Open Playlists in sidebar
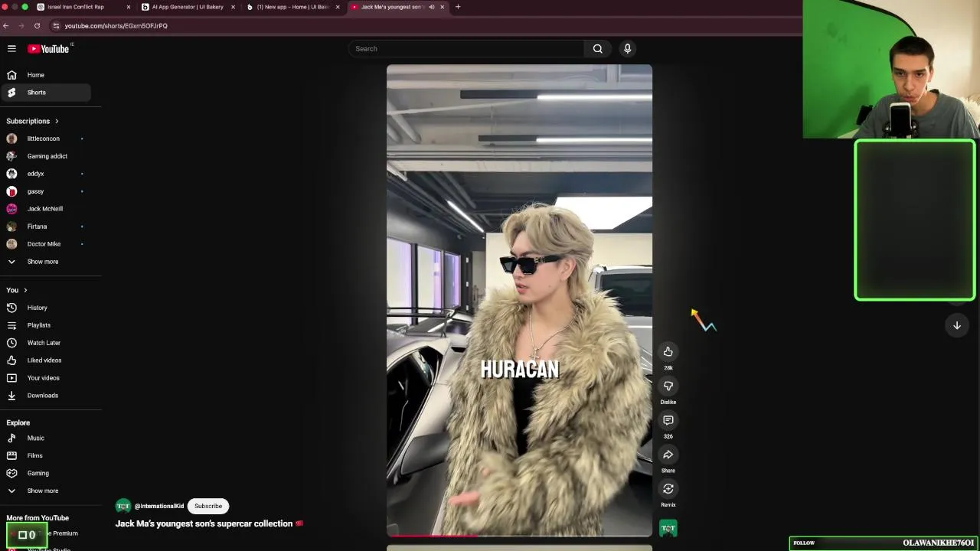 46,325
